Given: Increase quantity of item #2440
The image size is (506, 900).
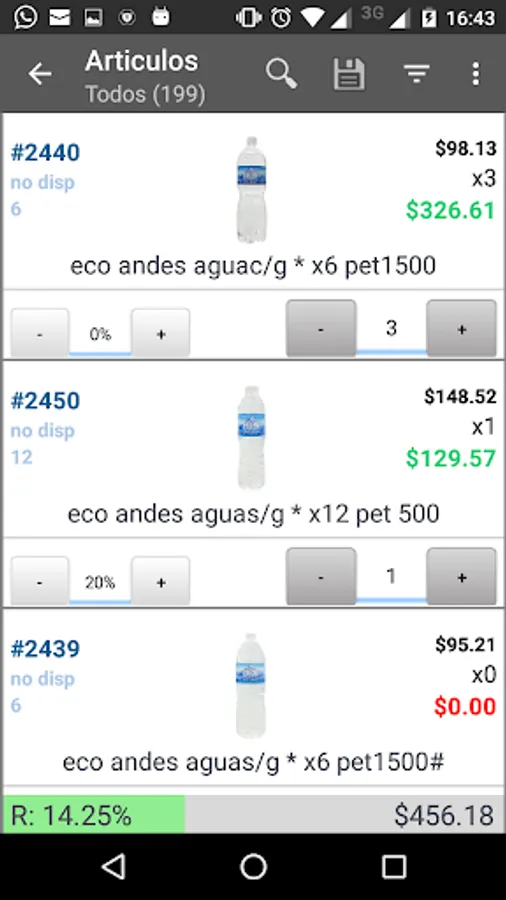Looking at the screenshot, I should click(461, 328).
